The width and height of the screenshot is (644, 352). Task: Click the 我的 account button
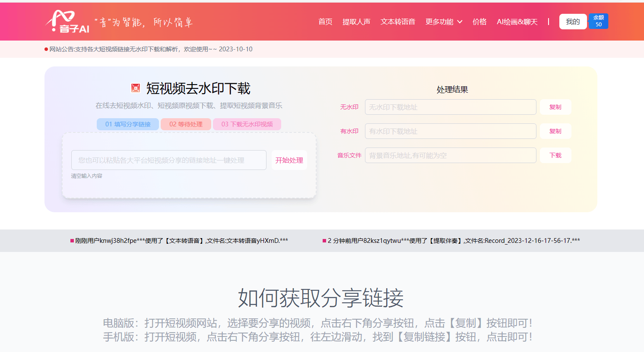coord(573,22)
